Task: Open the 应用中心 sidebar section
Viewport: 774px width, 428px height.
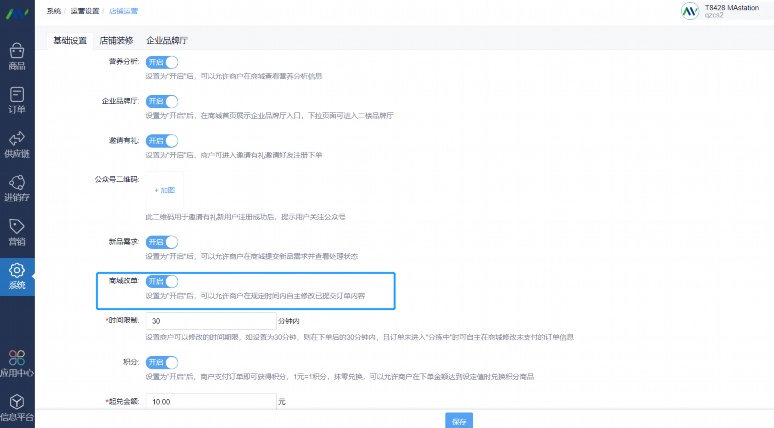Action: pyautogui.click(x=17, y=363)
